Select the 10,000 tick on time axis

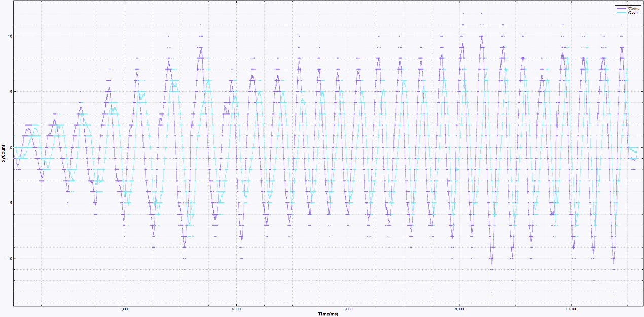click(571, 309)
